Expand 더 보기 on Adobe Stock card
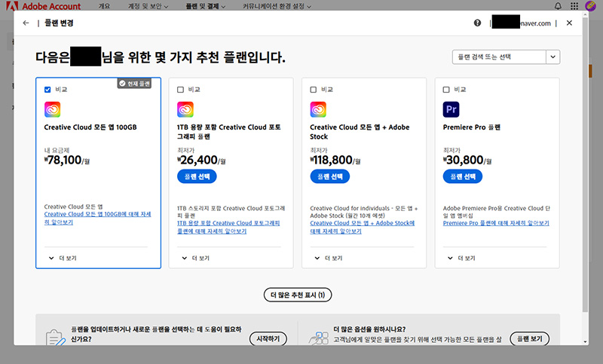The width and height of the screenshot is (603, 364). coord(329,258)
